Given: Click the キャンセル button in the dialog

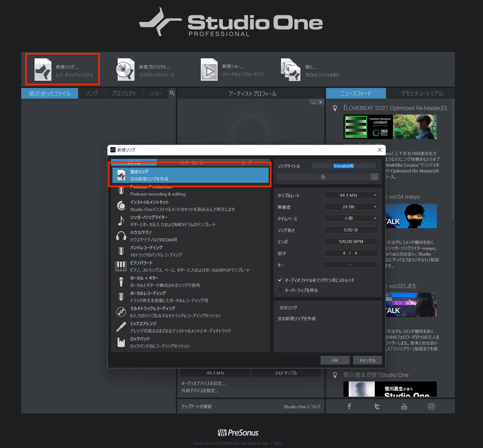Looking at the screenshot, I should click(367, 360).
